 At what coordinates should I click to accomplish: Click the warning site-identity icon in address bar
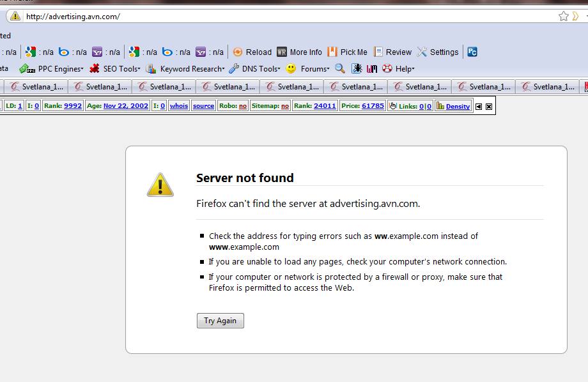(15, 16)
